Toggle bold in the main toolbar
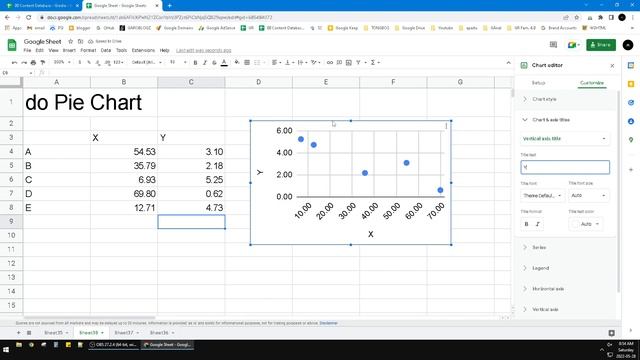This screenshot has width=640, height=360. [x=195, y=62]
